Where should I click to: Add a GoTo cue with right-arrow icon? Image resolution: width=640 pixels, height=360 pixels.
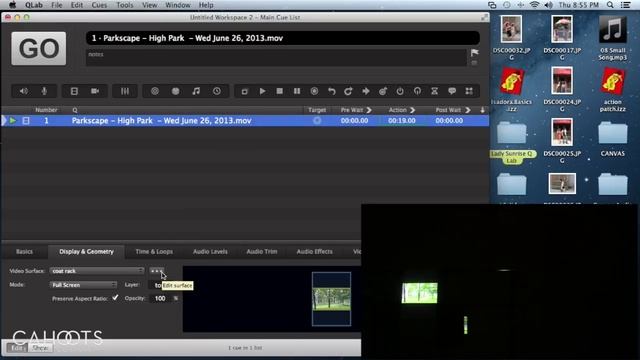pos(366,91)
